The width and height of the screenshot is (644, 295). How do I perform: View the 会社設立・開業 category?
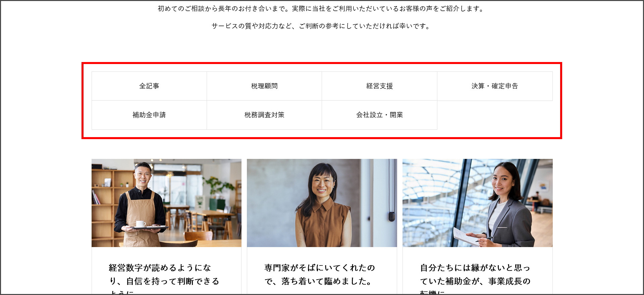tap(379, 115)
